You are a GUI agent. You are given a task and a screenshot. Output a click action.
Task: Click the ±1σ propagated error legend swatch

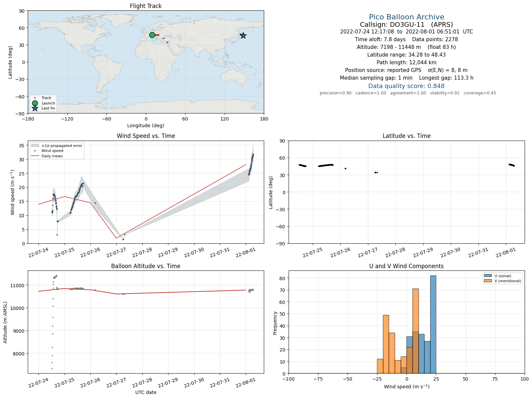point(35,146)
